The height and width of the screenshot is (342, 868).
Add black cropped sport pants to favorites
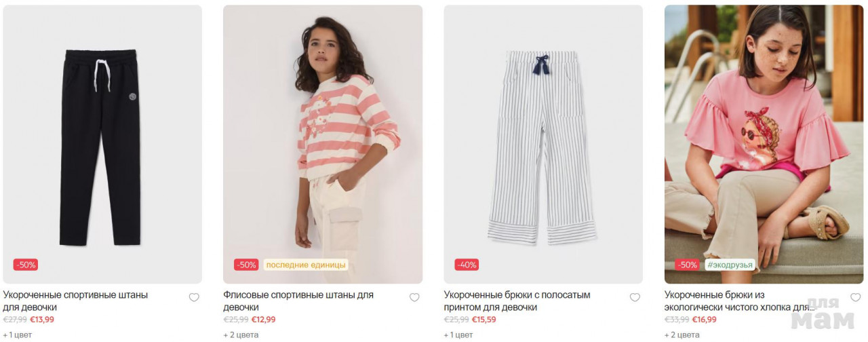coord(194,297)
